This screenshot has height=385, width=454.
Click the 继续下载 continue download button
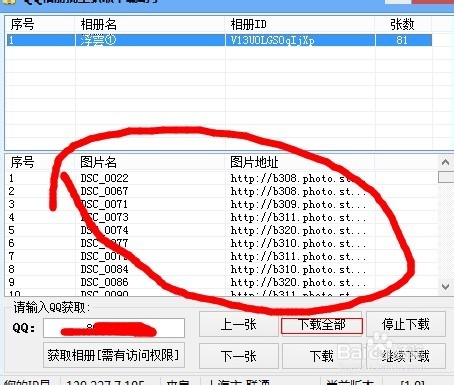pyautogui.click(x=406, y=356)
